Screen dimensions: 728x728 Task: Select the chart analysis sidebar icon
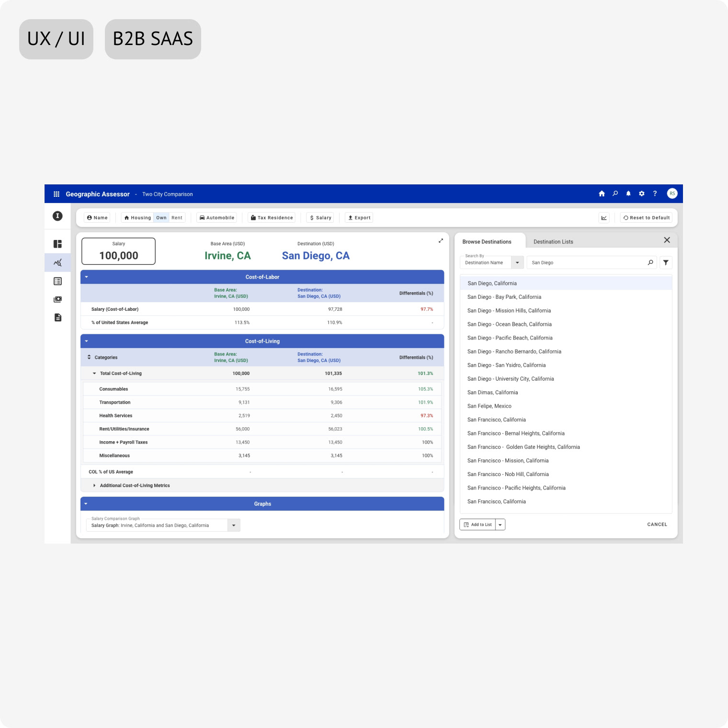[57, 262]
